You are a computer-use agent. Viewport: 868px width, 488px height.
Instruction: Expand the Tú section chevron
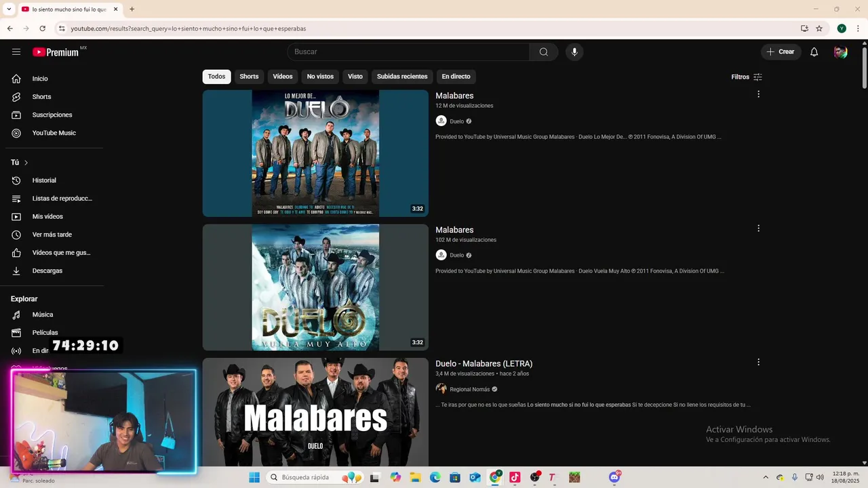[x=26, y=163]
